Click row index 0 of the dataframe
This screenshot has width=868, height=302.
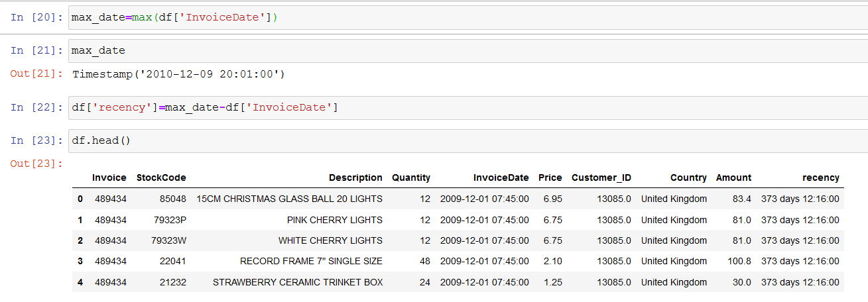pos(80,199)
